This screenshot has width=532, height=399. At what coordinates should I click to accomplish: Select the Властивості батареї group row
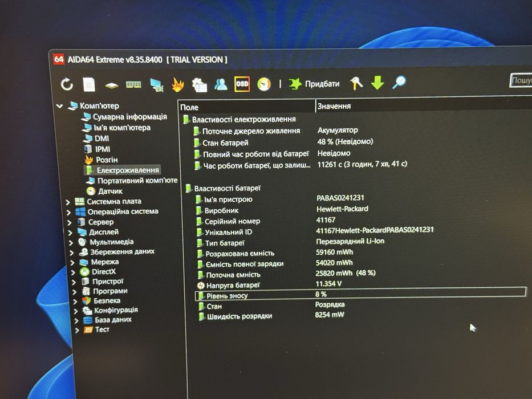coord(223,188)
